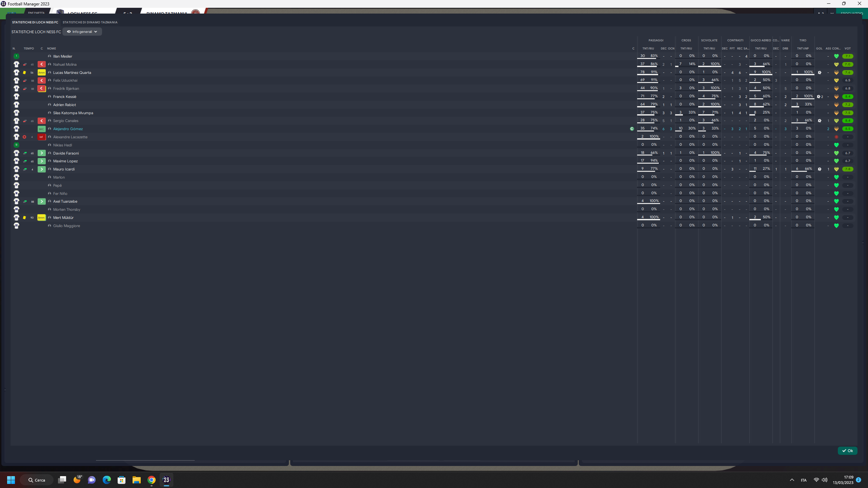Screen dimensions: 868x488
Task: Open Franck Kessié's player profile link
Action: tap(65, 97)
